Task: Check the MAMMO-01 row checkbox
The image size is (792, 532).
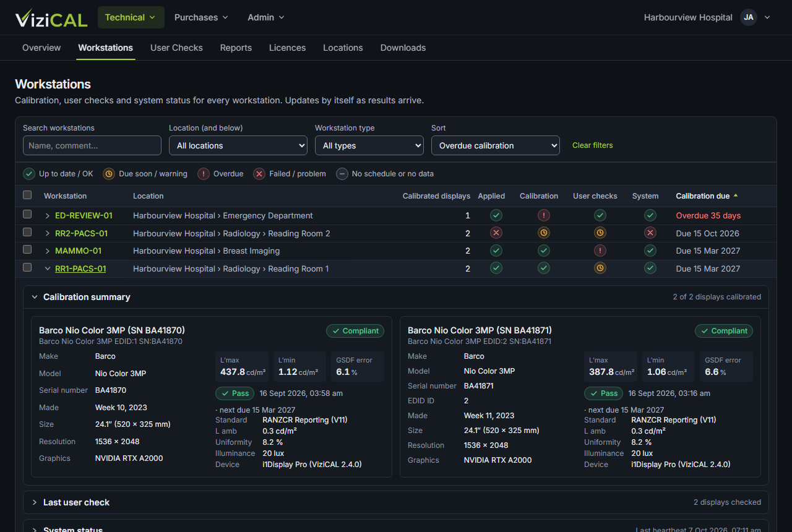Action: (27, 250)
